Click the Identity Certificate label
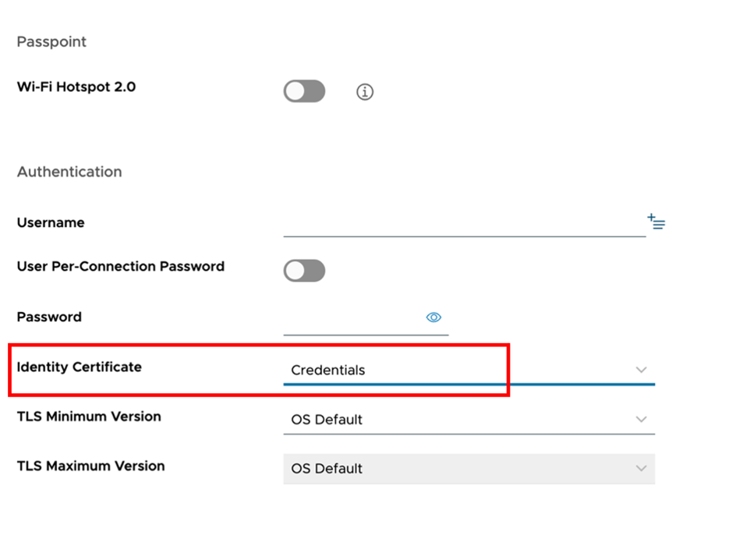Image resolution: width=743 pixels, height=560 pixels. 79,367
